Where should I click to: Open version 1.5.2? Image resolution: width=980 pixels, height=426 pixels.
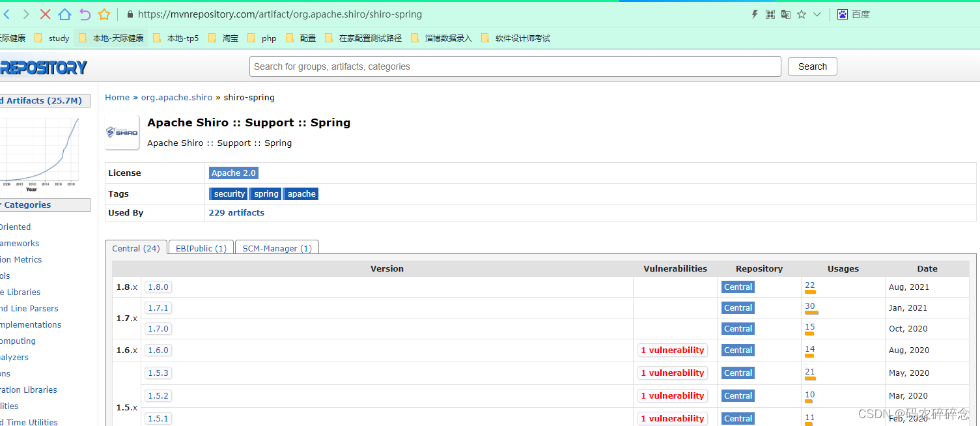[x=158, y=395]
